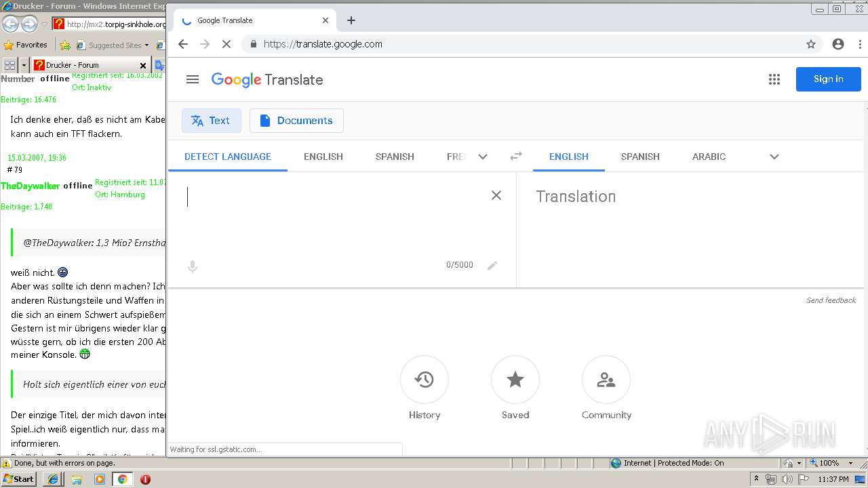Viewport: 868px width, 488px height.
Task: Click the taskbar clock showing 11:37 PM
Action: [833, 479]
